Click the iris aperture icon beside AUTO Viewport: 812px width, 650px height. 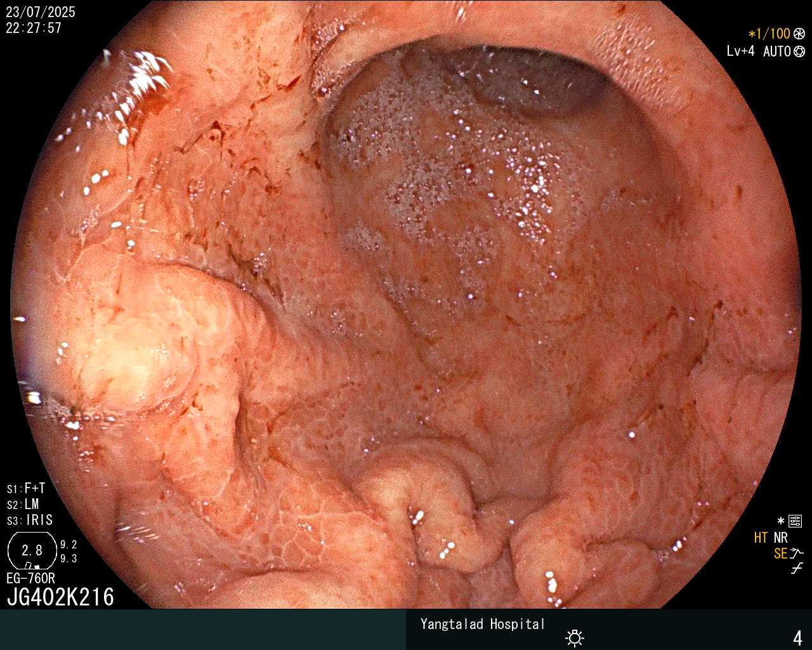pyautogui.click(x=799, y=51)
